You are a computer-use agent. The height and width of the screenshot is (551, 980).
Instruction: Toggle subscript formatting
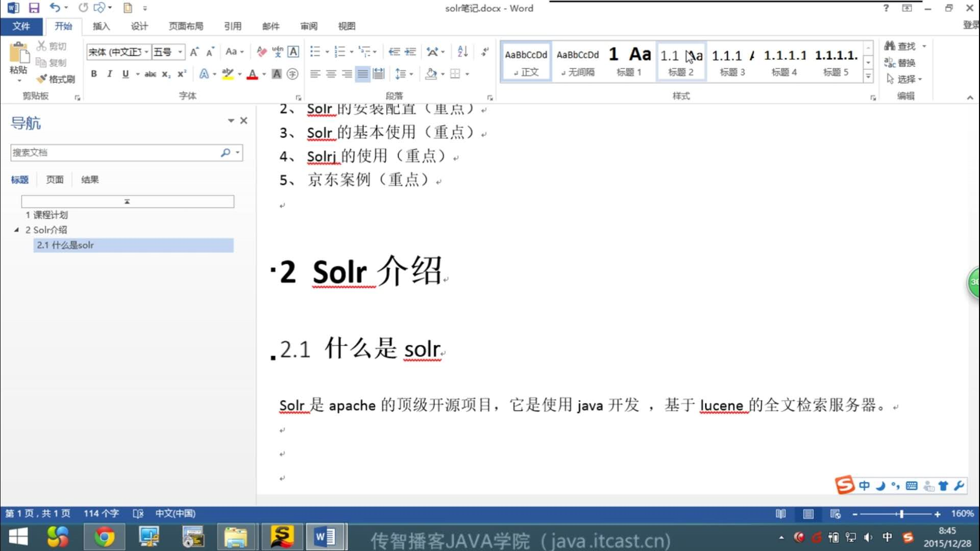pos(166,74)
